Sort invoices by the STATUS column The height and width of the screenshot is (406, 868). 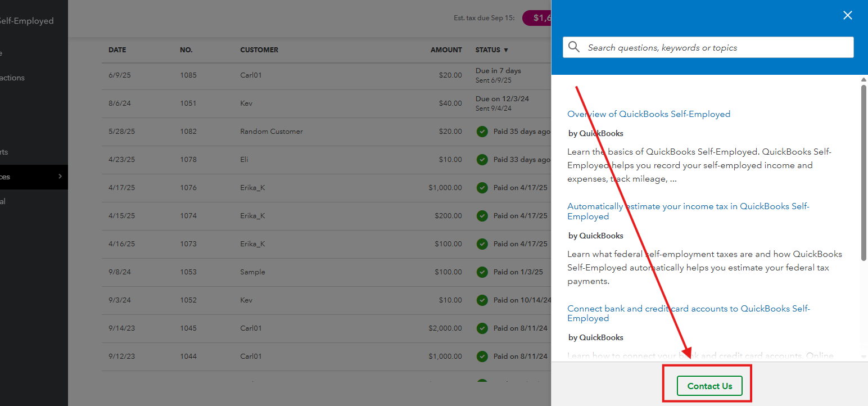pyautogui.click(x=492, y=50)
